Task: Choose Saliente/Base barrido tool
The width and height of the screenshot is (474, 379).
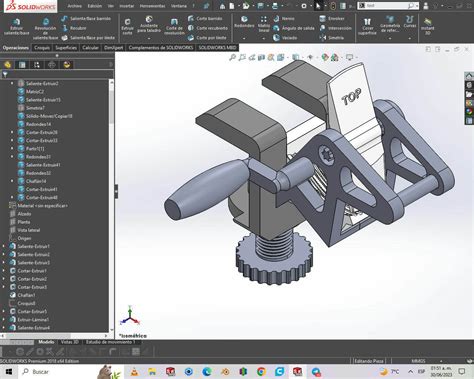Action: click(x=86, y=19)
